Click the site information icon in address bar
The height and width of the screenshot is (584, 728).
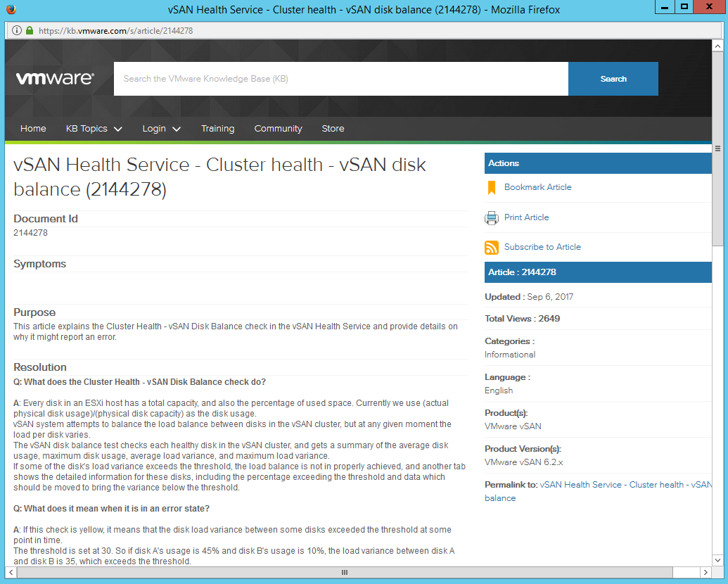tap(17, 31)
